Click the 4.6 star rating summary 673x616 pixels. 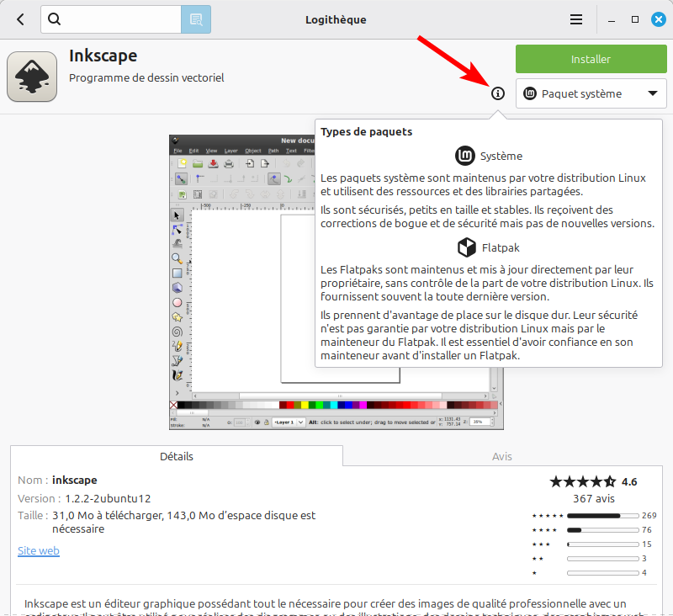tap(594, 481)
